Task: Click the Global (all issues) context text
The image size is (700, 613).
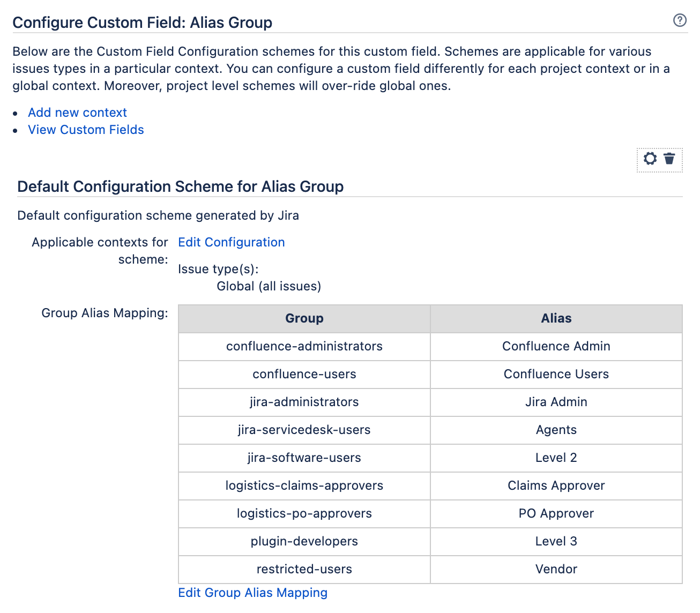Action: (269, 286)
